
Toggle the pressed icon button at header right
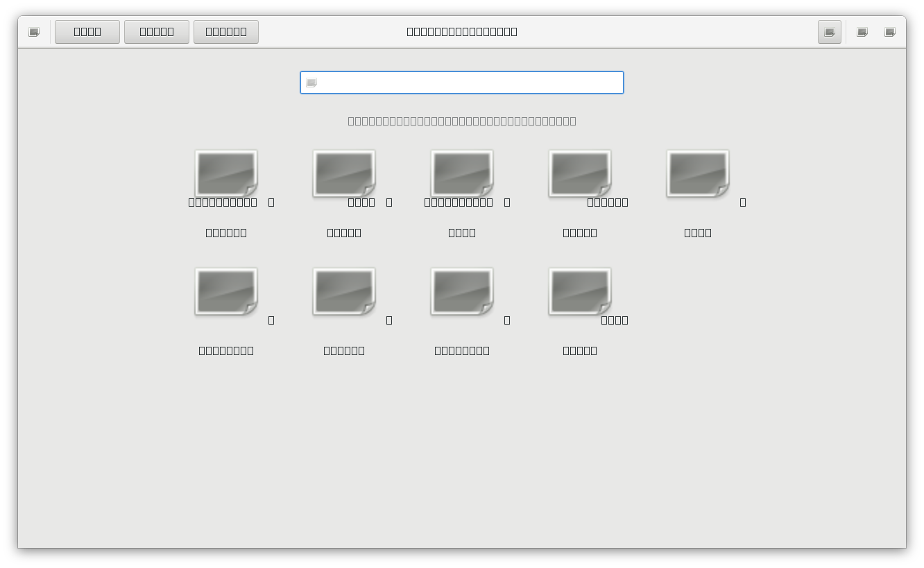pos(829,32)
